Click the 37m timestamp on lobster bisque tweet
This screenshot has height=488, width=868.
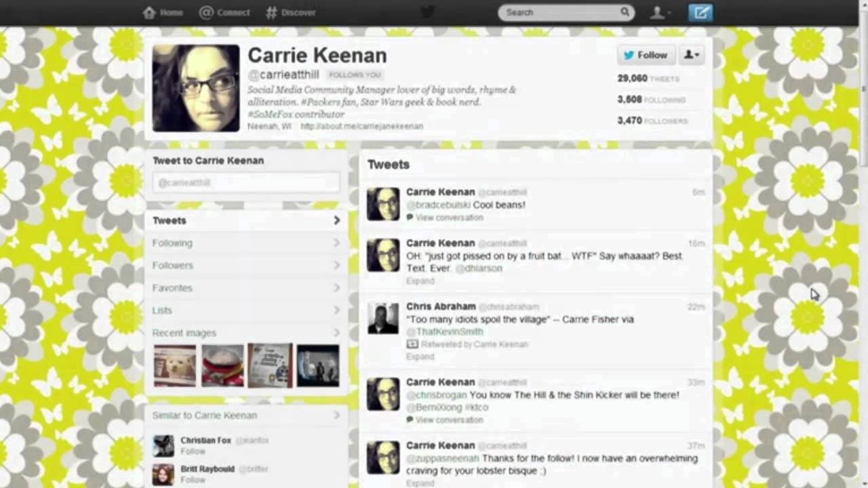pos(696,446)
